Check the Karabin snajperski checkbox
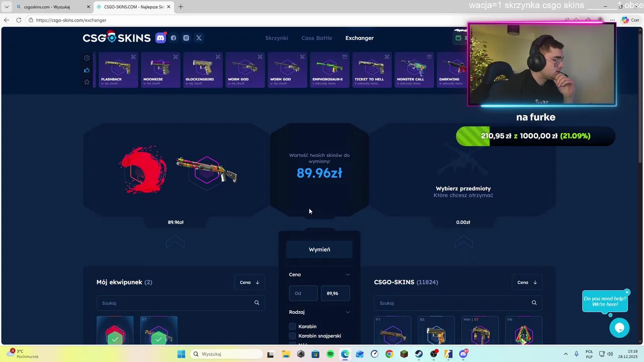Image resolution: width=644 pixels, height=362 pixels. (x=292, y=336)
